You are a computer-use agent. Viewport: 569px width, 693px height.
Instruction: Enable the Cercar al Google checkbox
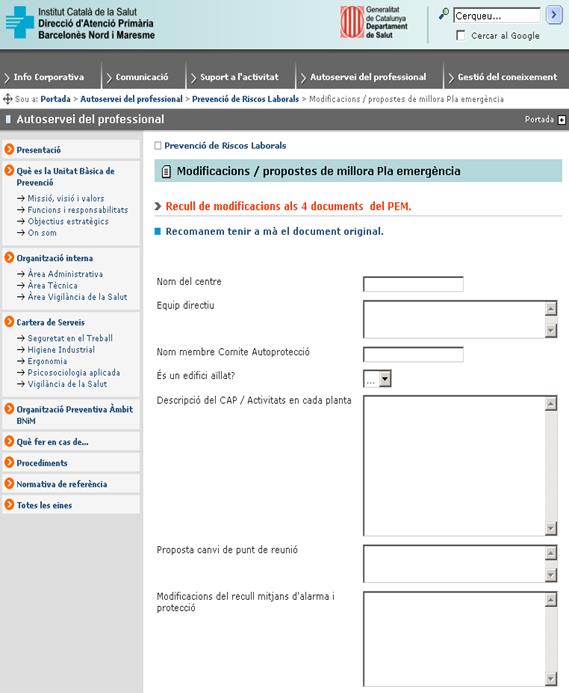point(460,35)
